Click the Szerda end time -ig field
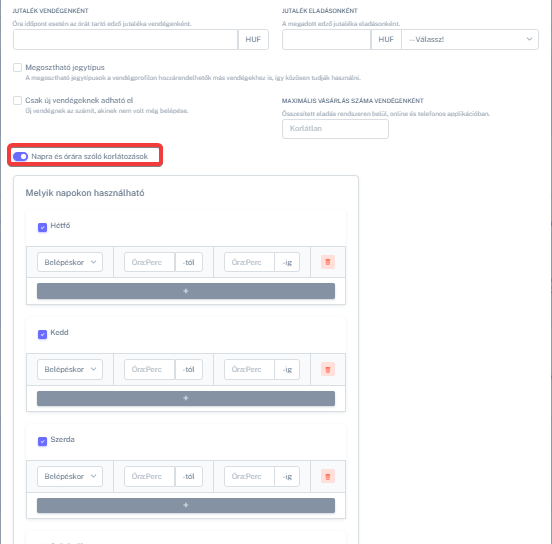Screen dimensions: 552x544 pyautogui.click(x=249, y=476)
